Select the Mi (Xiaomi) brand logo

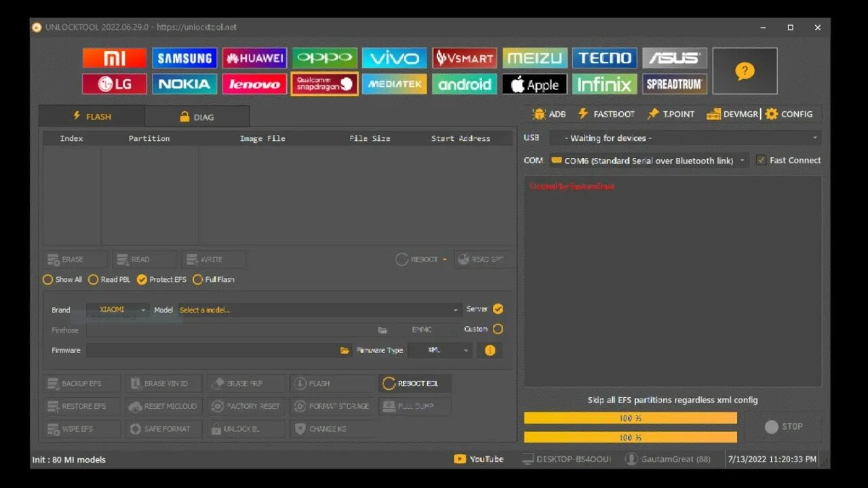click(114, 58)
